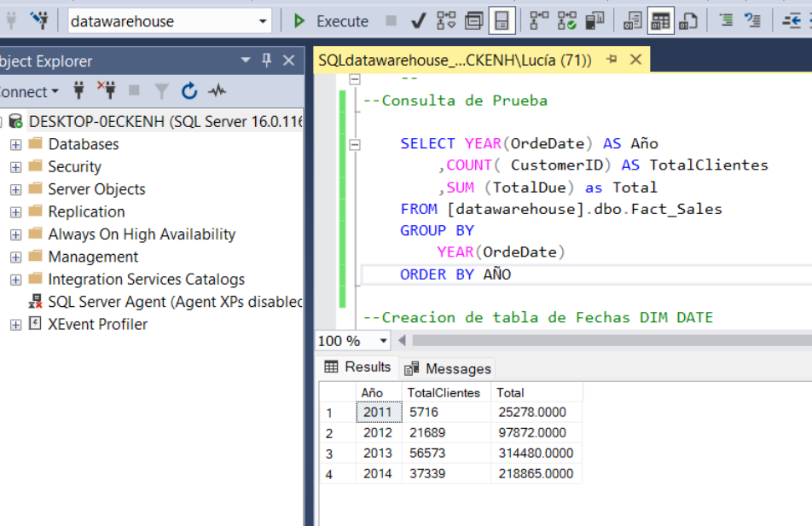Screen dimensions: 812x526
Task: Toggle Include Actual Execution Plan
Action: click(x=539, y=20)
